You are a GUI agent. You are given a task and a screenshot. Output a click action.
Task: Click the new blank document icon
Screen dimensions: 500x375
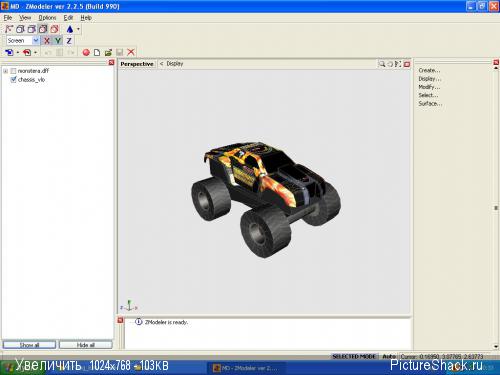point(97,52)
